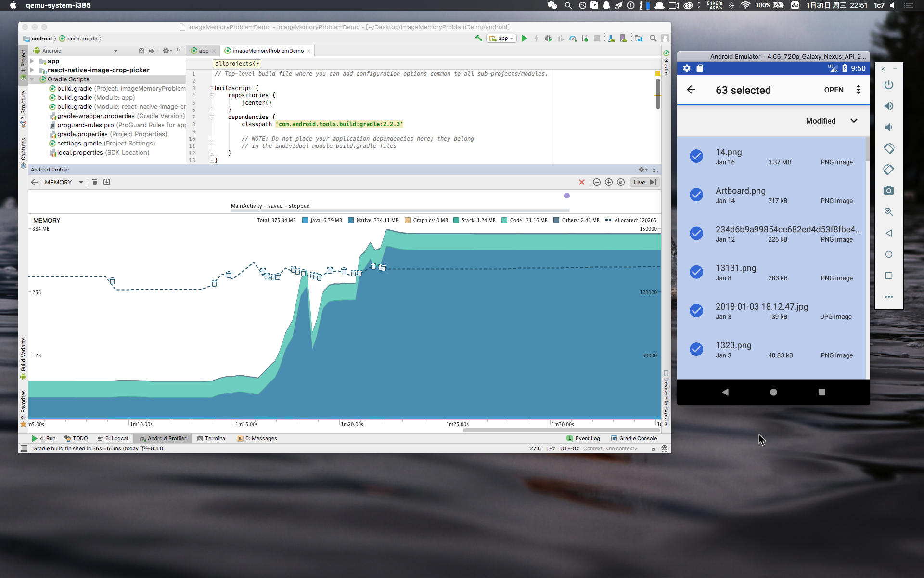The height and width of the screenshot is (578, 924).
Task: Rotate emulator left
Action: pyautogui.click(x=889, y=148)
